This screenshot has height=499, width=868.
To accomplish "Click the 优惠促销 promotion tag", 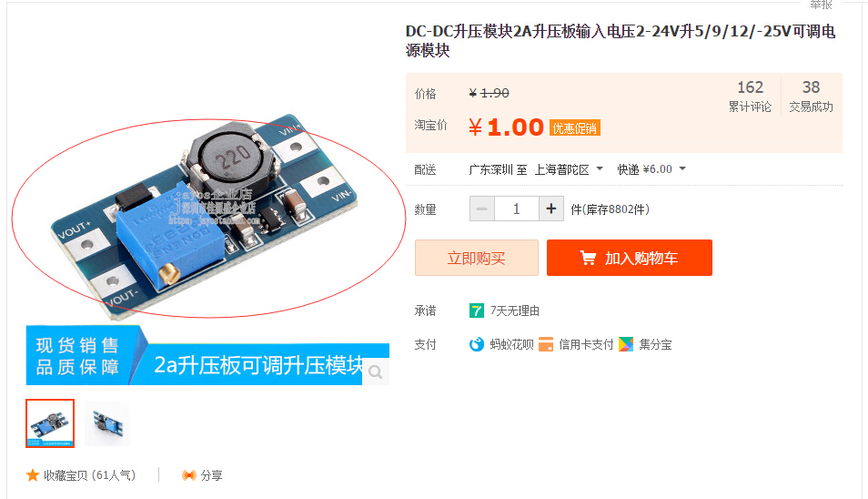I will (575, 128).
